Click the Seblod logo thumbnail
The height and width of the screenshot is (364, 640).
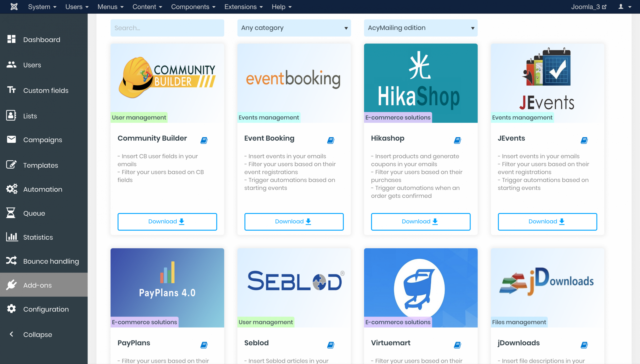[294, 288]
